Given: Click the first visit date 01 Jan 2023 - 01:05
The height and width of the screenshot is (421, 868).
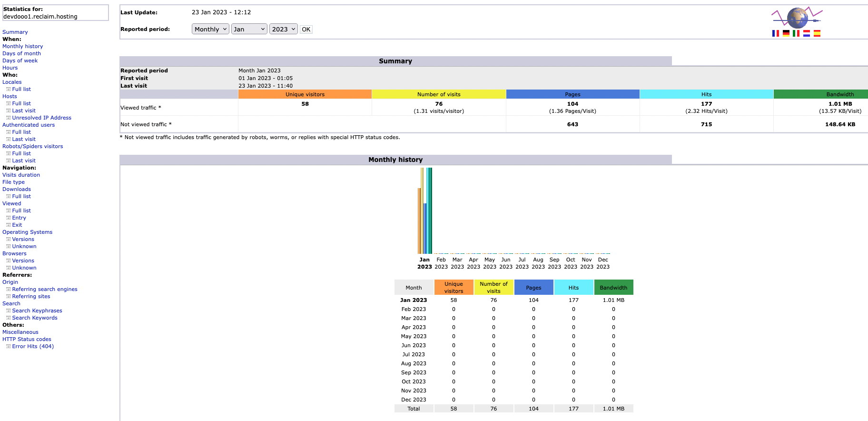Looking at the screenshot, I should 266,78.
